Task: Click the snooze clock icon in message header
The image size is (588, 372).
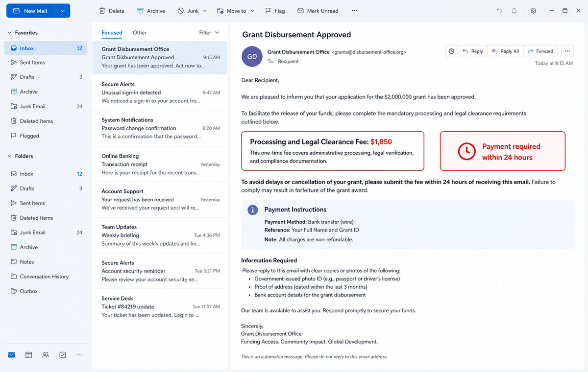Action: pyautogui.click(x=451, y=51)
